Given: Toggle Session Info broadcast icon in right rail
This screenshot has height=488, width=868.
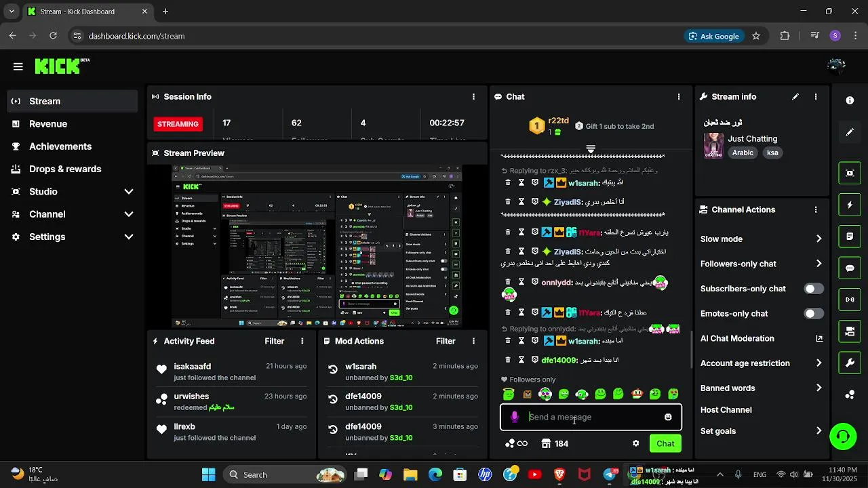Looking at the screenshot, I should (x=850, y=300).
